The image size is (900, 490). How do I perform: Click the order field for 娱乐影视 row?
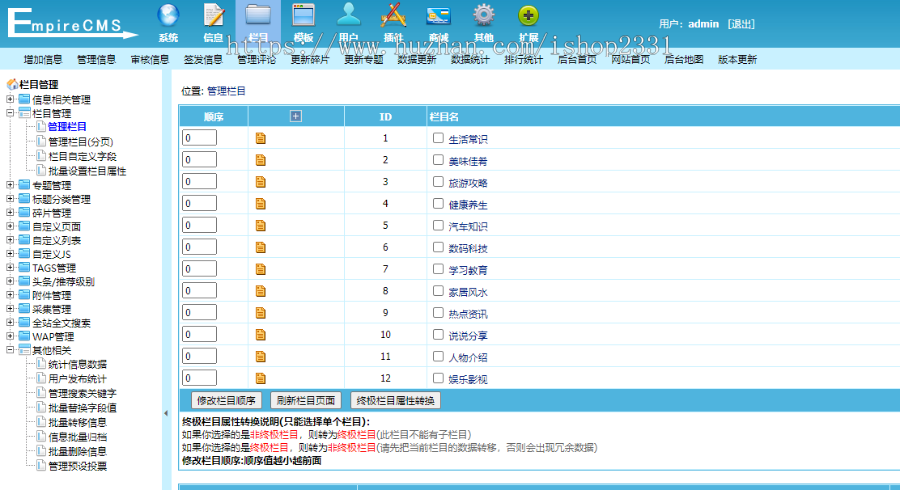199,378
